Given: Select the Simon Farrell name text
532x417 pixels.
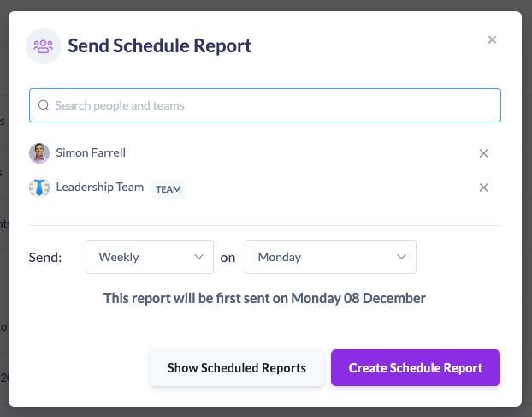Looking at the screenshot, I should (92, 153).
